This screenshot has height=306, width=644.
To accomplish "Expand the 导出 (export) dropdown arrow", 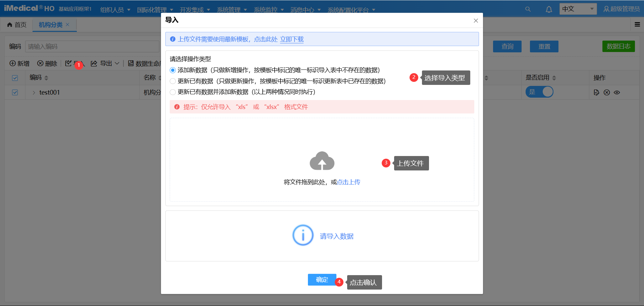I will click(x=117, y=63).
